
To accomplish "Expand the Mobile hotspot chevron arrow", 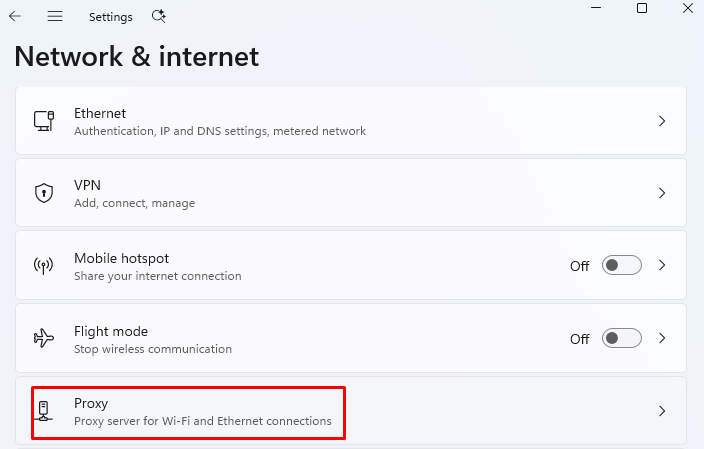I will (662, 265).
